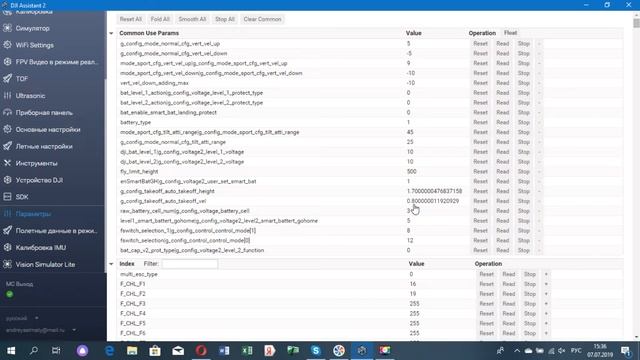
Task: Read the fly_limit_height parameter
Action: 502,171
